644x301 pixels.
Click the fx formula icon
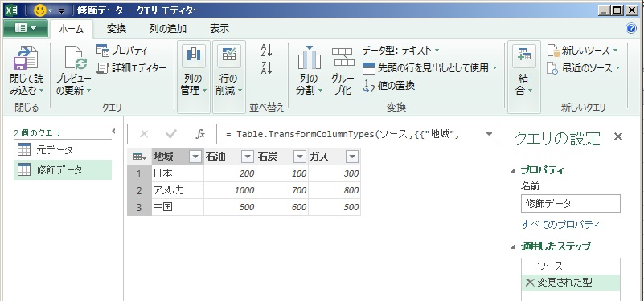tap(200, 134)
